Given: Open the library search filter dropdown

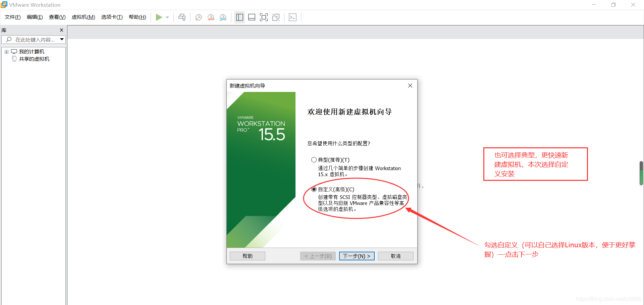Looking at the screenshot, I should point(62,40).
